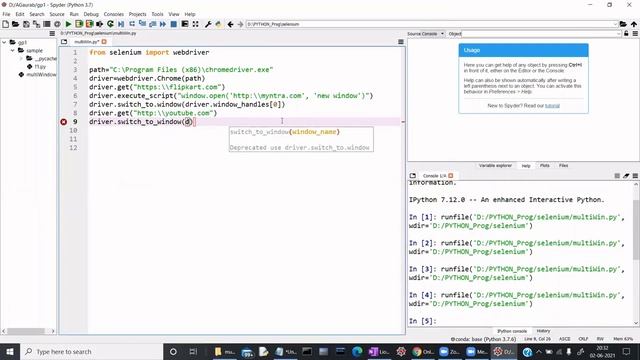Switch to the Variable explorer tab
The image size is (640, 360).
point(495,166)
